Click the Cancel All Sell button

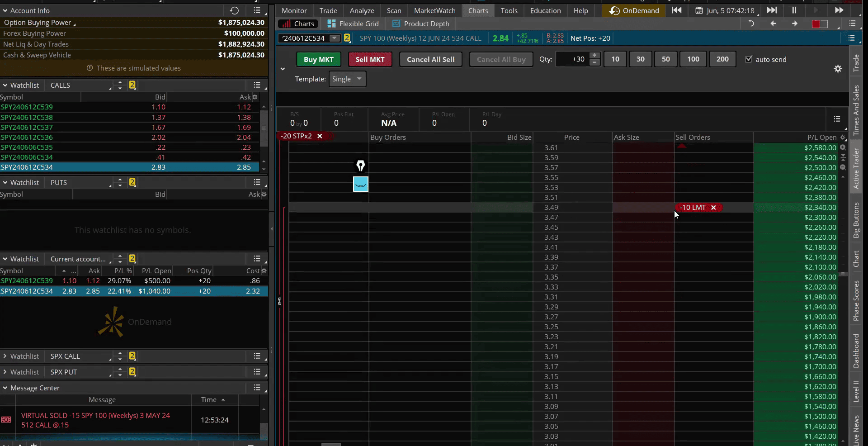(x=430, y=59)
